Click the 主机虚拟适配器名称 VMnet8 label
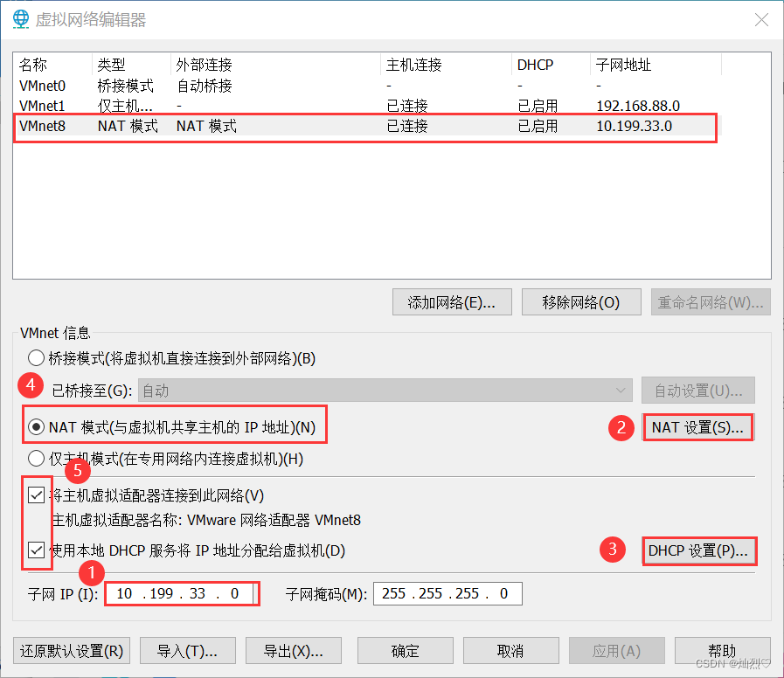Screen dimensions: 784x678 [x=206, y=520]
